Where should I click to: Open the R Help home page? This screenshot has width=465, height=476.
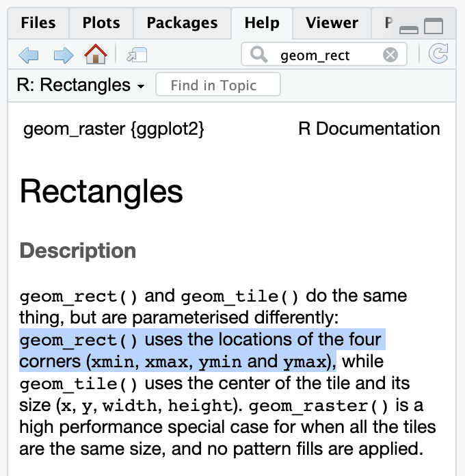tap(95, 54)
